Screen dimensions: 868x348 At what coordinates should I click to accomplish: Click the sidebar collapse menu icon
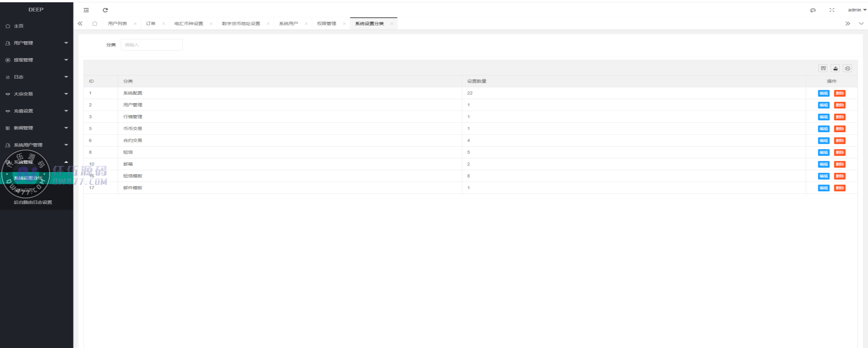click(x=86, y=10)
